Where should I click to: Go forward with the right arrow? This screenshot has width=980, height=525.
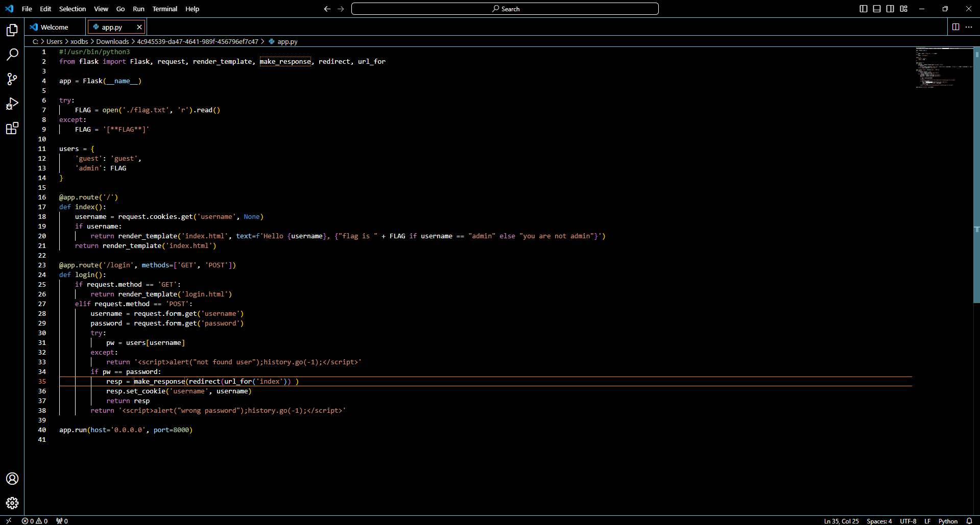(341, 9)
